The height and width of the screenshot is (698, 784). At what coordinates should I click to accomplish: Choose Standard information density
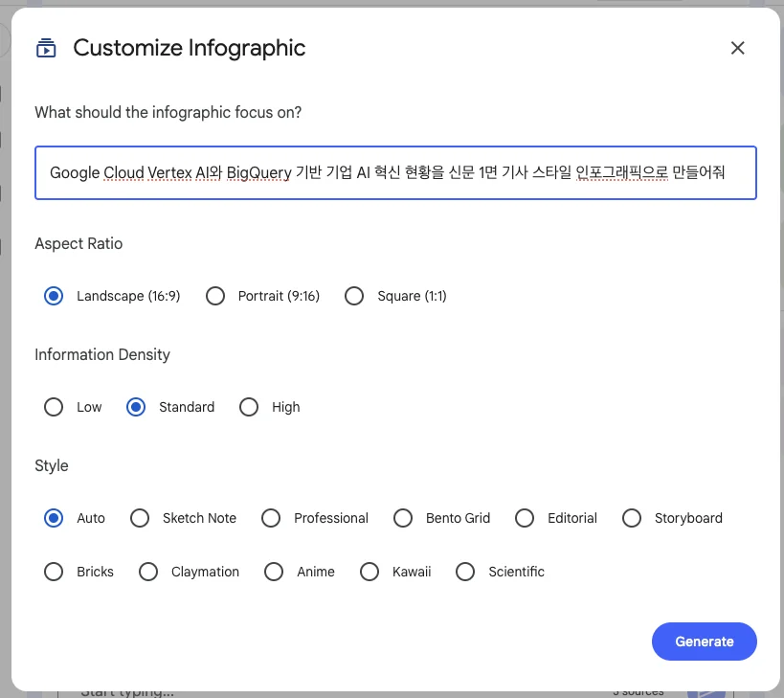click(x=136, y=407)
